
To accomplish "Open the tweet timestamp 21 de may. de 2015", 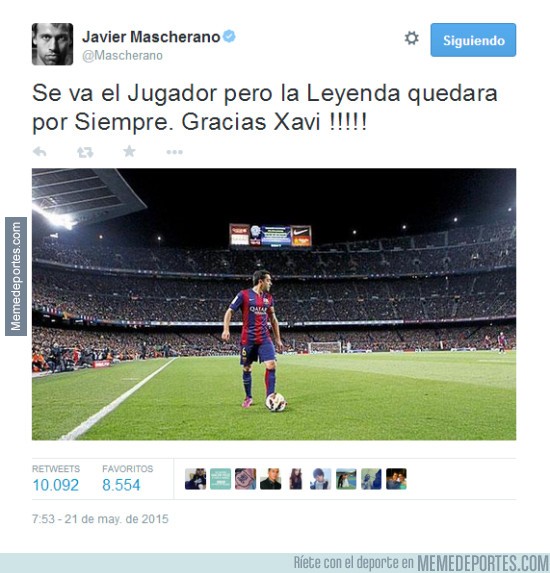I will tap(100, 519).
